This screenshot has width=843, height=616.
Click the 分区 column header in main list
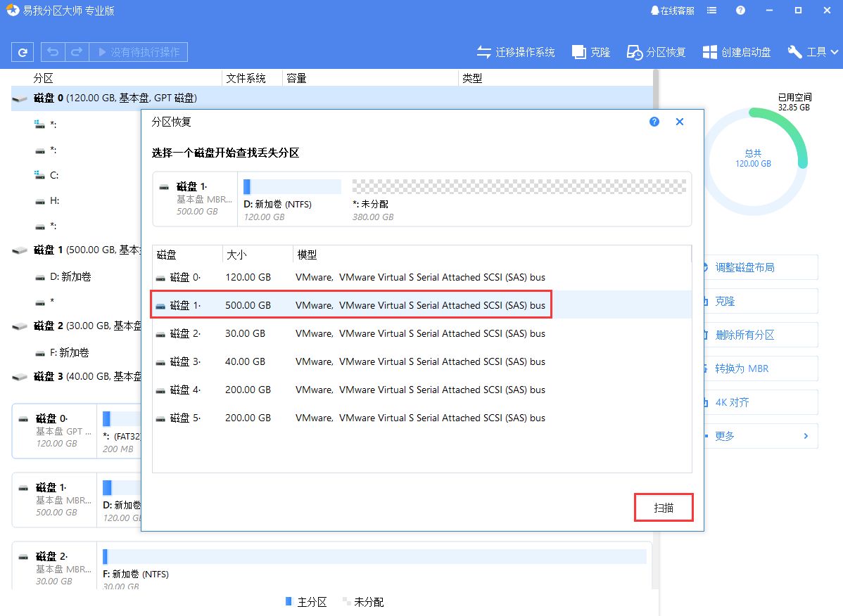(116, 79)
